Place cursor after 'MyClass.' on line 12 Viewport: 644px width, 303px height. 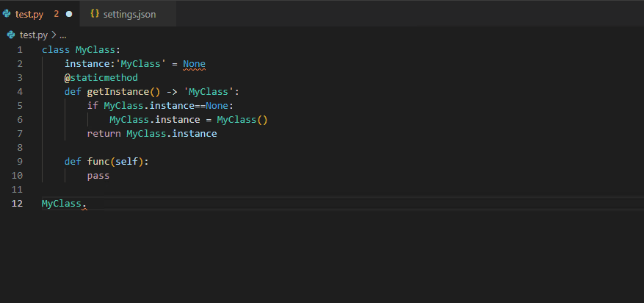[x=87, y=204]
